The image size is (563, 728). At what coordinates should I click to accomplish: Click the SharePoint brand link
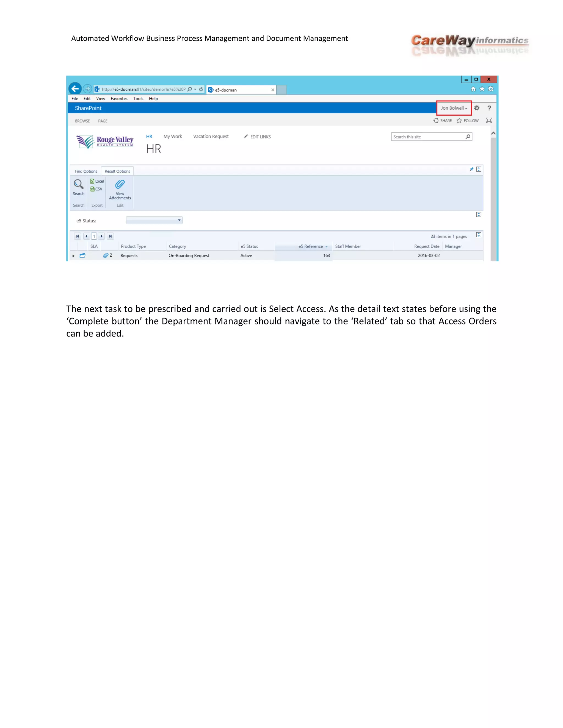88,108
